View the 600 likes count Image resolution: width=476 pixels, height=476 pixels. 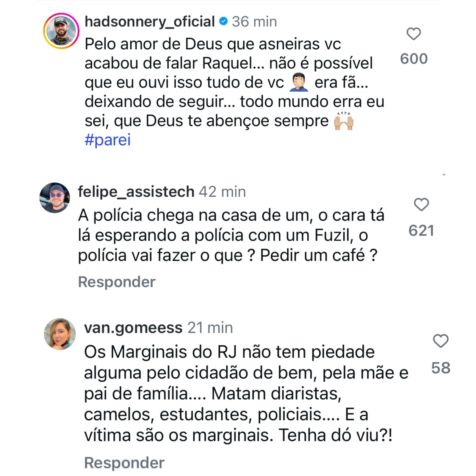coord(414,59)
